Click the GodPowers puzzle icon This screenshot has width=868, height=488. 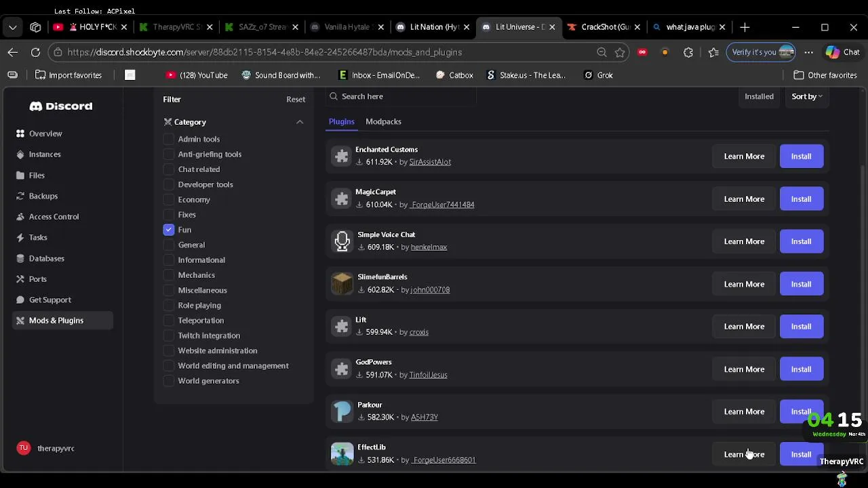pos(342,369)
